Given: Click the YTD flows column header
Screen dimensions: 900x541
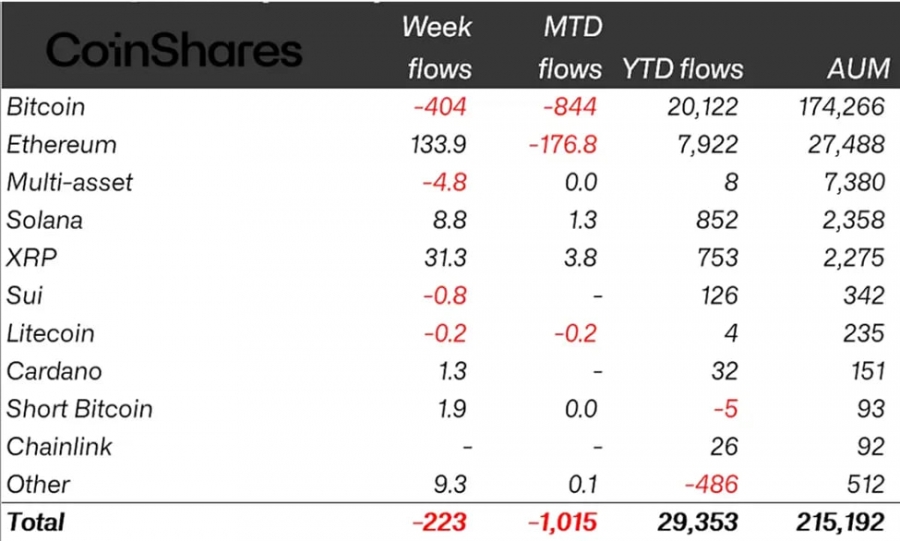Looking at the screenshot, I should click(x=683, y=69).
